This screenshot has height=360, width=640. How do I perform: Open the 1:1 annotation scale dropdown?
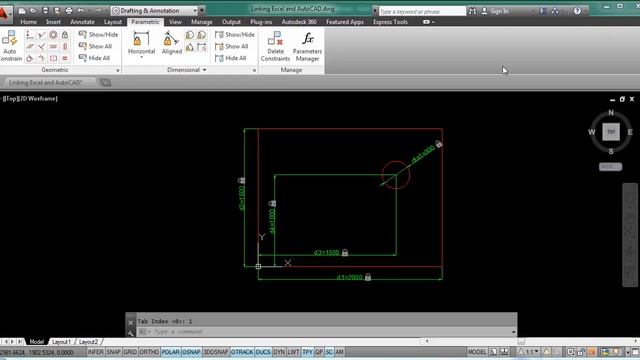[529, 351]
